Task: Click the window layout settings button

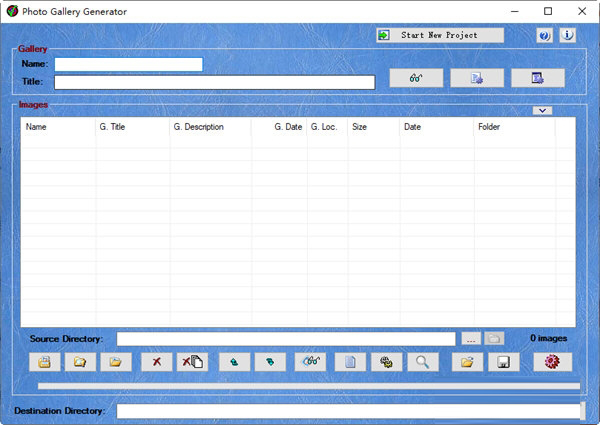Action: click(538, 78)
